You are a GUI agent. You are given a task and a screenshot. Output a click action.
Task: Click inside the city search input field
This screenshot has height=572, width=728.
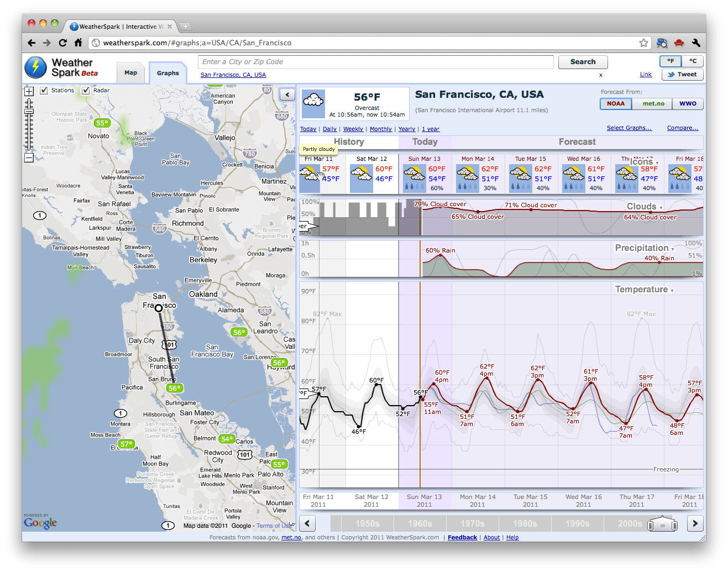pos(376,62)
